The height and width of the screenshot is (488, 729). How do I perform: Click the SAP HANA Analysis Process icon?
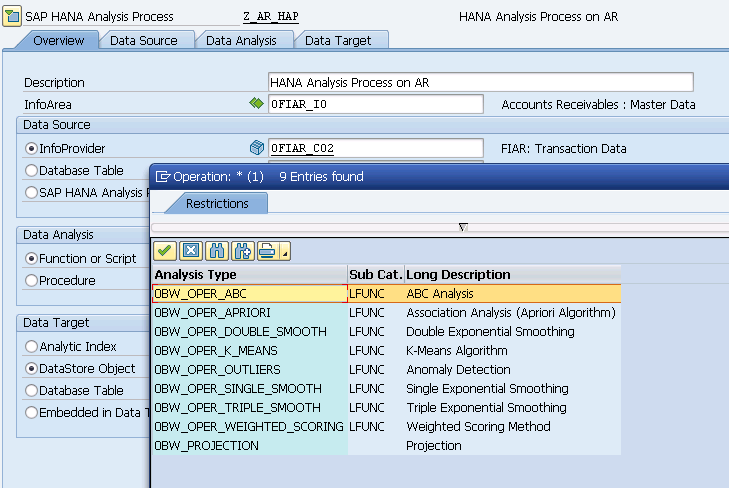[12, 17]
